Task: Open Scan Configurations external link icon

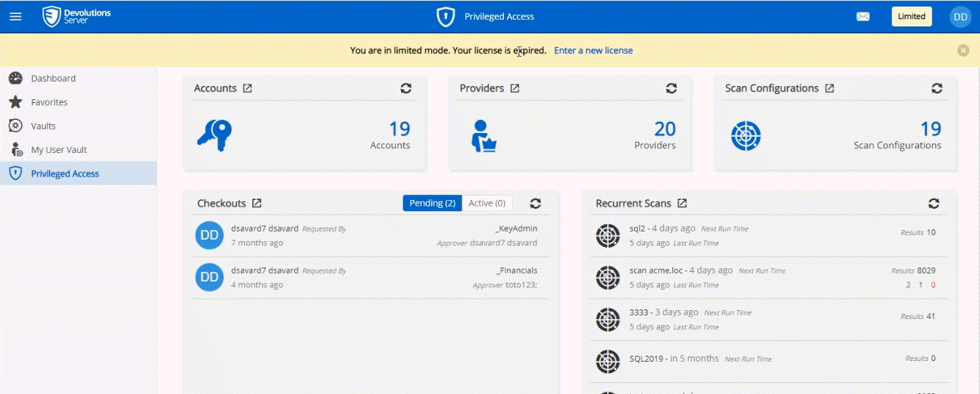Action: click(x=830, y=88)
